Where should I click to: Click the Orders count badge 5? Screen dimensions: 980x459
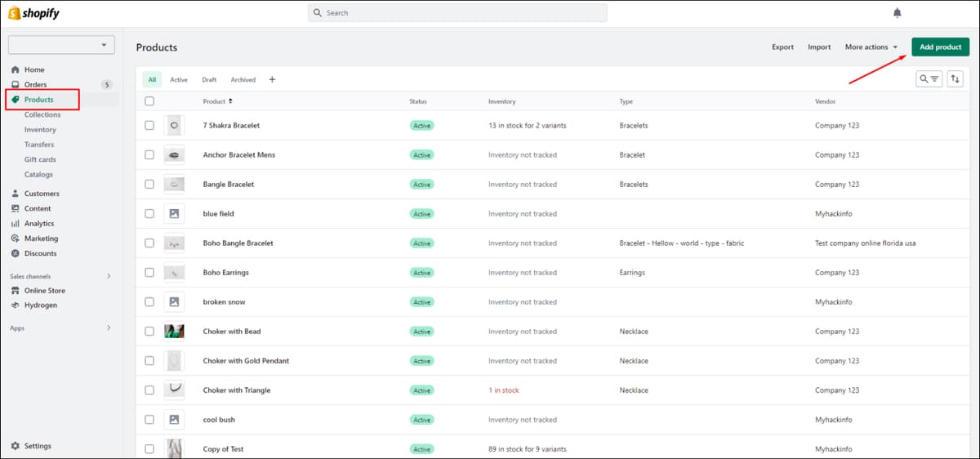[106, 85]
